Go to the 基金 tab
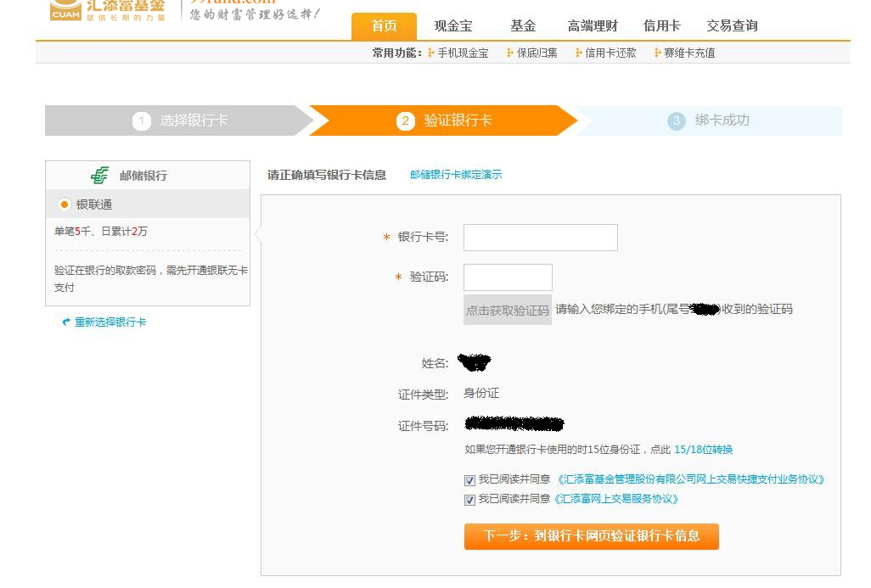871x588 pixels. tap(523, 26)
